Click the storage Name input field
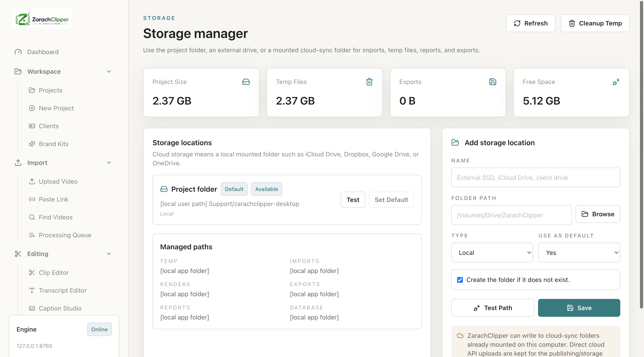Image resolution: width=644 pixels, height=357 pixels. [x=536, y=177]
